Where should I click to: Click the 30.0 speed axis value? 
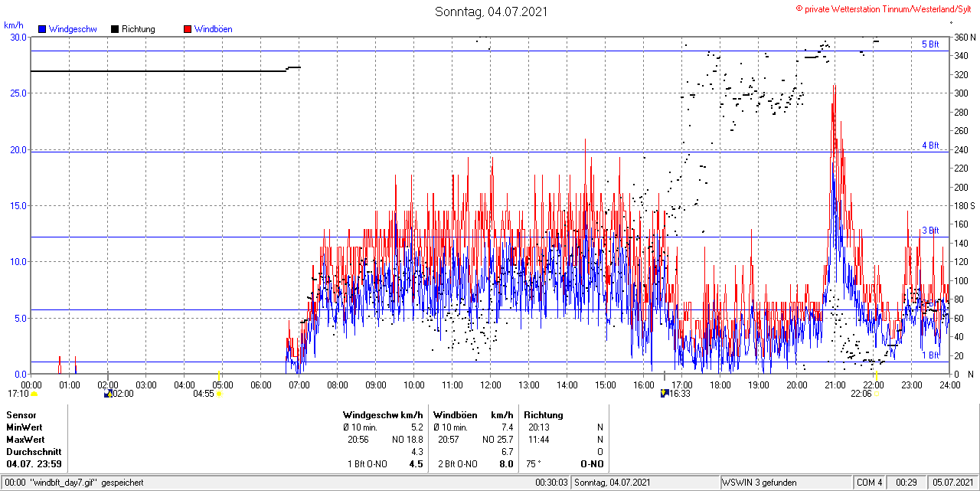click(x=18, y=37)
